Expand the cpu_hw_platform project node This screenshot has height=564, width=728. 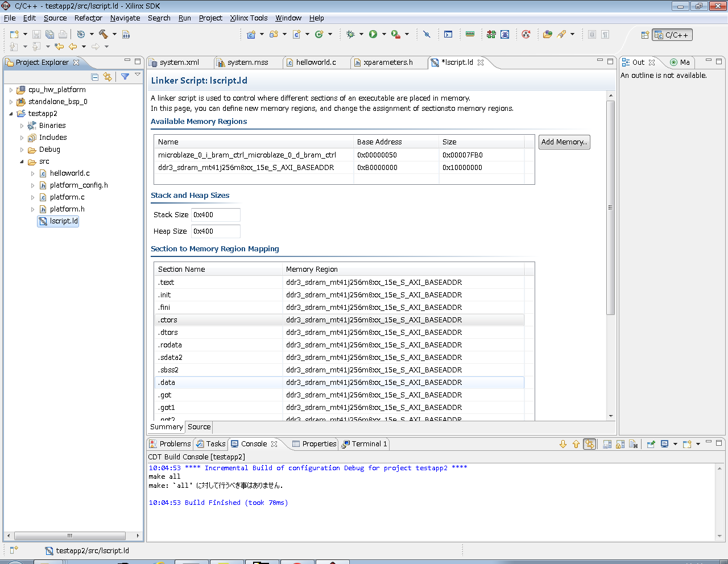pyautogui.click(x=11, y=90)
